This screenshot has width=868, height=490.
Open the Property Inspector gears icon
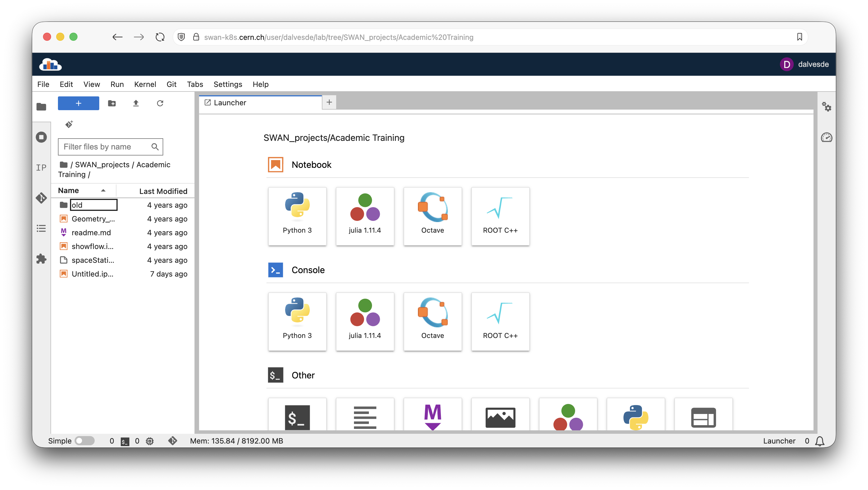(827, 107)
